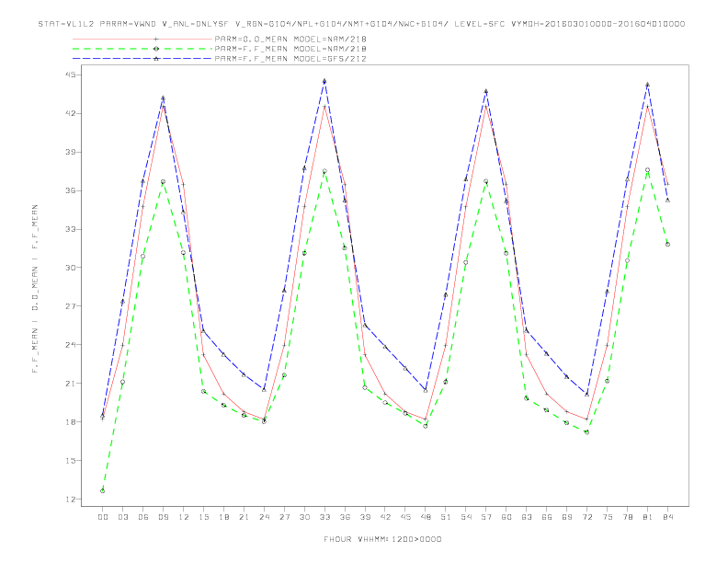Click y-axis tick label 30

[x=73, y=268]
